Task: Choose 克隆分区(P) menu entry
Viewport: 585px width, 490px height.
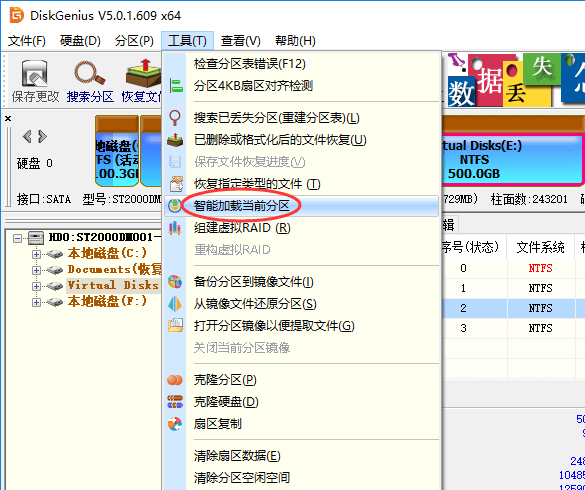Action: pos(301,380)
